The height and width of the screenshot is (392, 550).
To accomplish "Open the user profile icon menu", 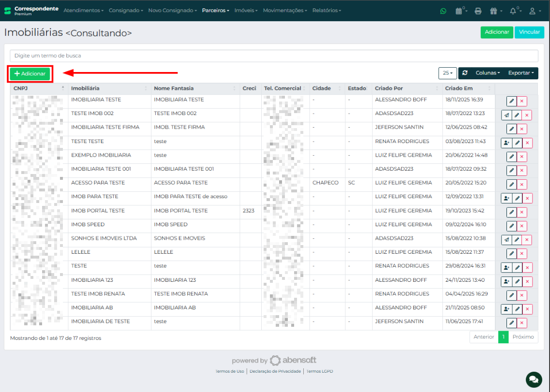I will [x=532, y=11].
